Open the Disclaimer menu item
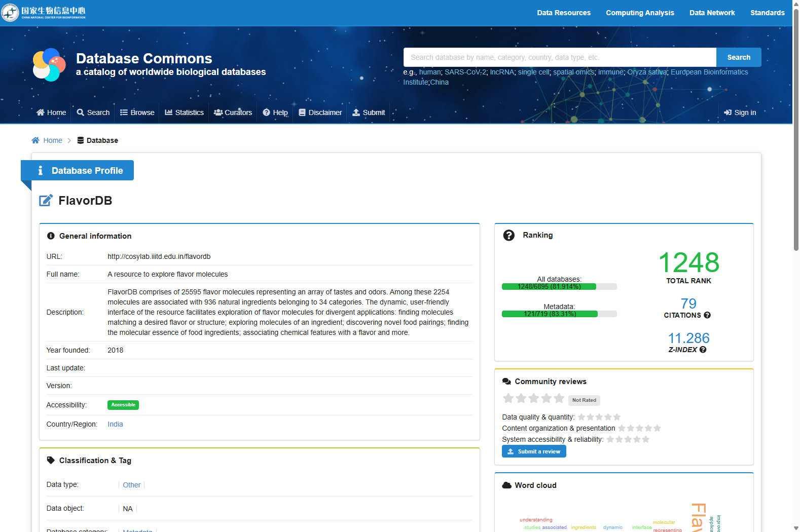 coord(320,112)
